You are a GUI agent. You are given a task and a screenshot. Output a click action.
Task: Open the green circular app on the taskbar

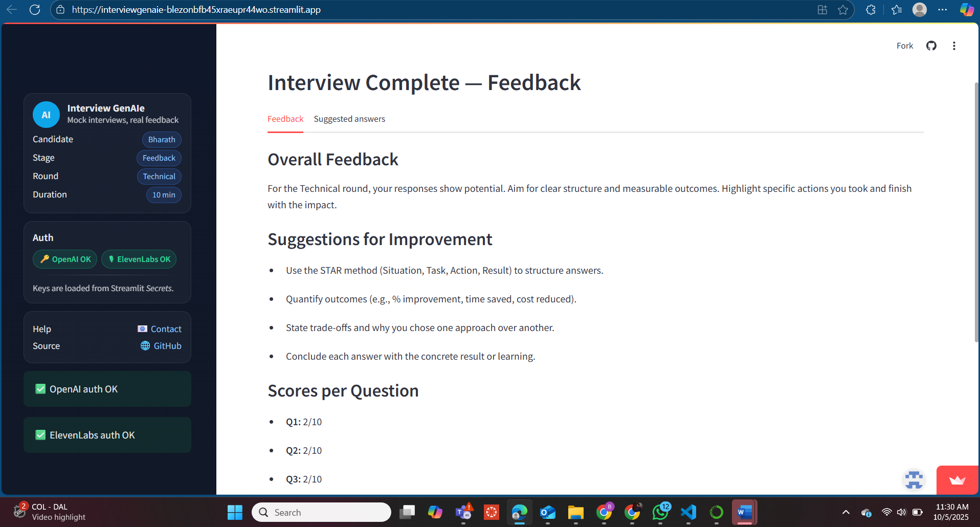click(x=717, y=512)
